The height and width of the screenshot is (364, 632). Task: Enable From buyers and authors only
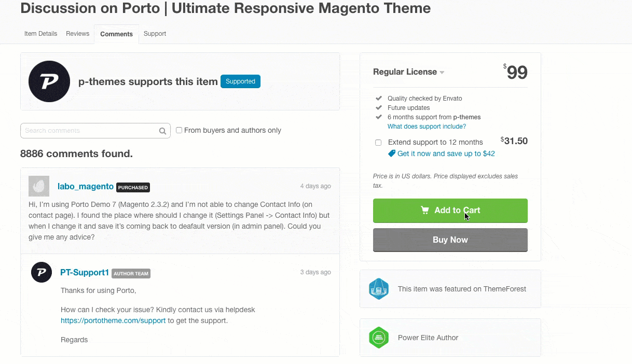click(179, 130)
